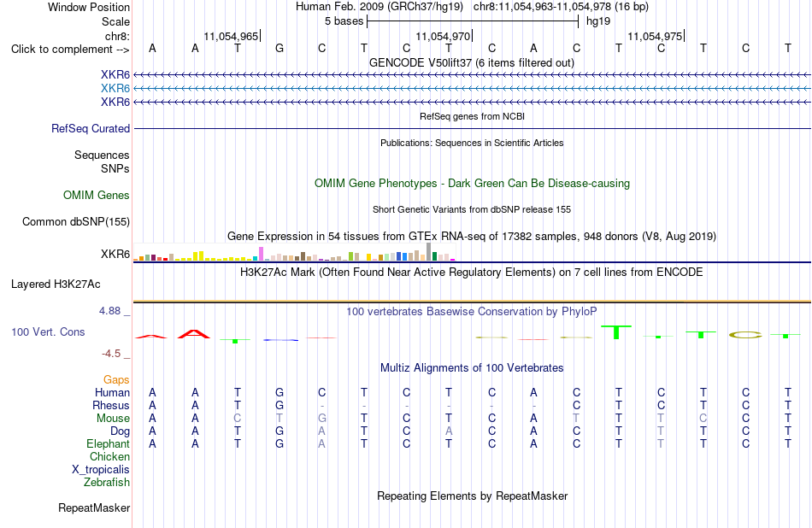
Task: Click the '5 bases' scale bar
Action: pos(473,21)
